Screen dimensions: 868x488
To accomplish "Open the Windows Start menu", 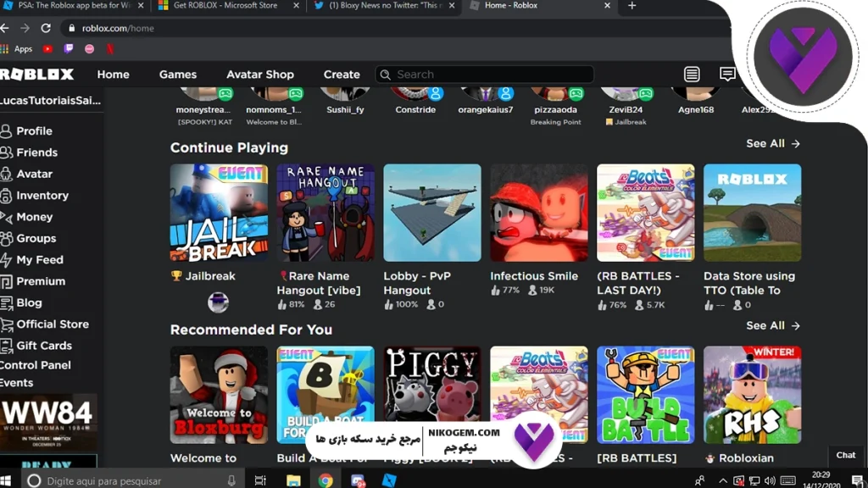I will 6,480.
